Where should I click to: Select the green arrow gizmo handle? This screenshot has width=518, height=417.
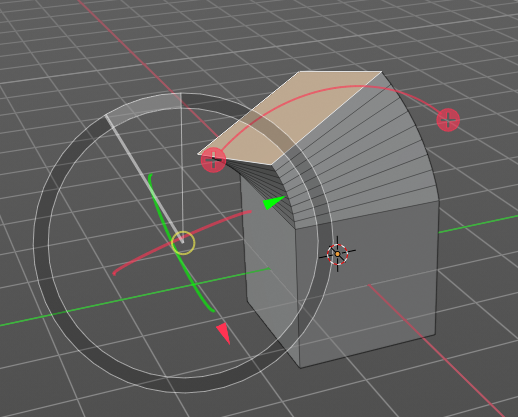click(273, 202)
